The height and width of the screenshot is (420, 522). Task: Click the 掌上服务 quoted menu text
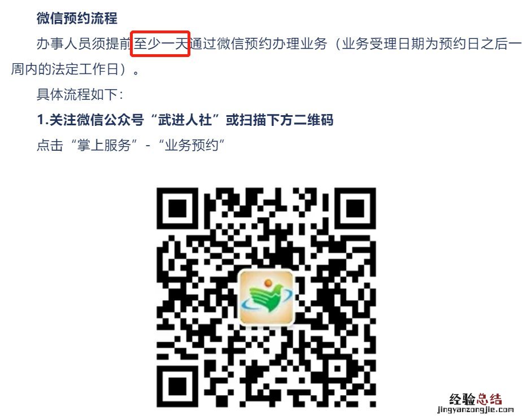104,145
